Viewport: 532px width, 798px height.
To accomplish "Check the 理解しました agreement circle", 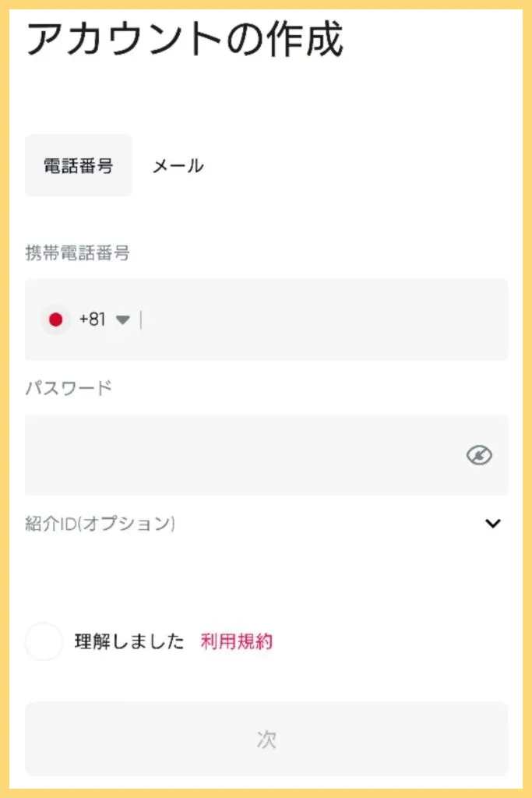I will click(x=44, y=642).
